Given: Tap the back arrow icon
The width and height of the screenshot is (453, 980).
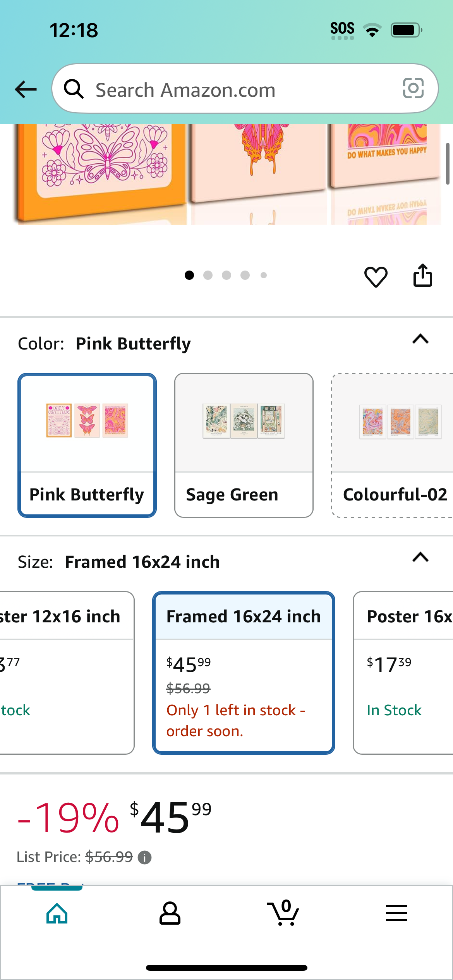Looking at the screenshot, I should coord(26,89).
